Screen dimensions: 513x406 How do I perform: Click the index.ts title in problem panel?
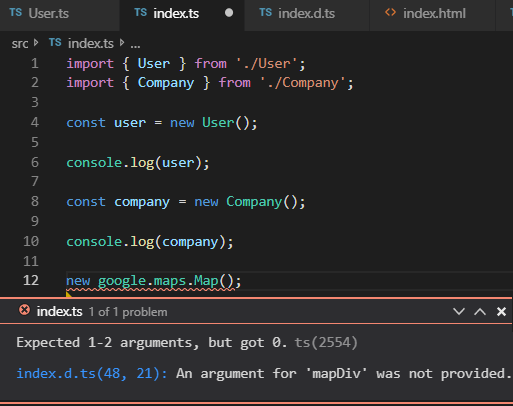[59, 312]
